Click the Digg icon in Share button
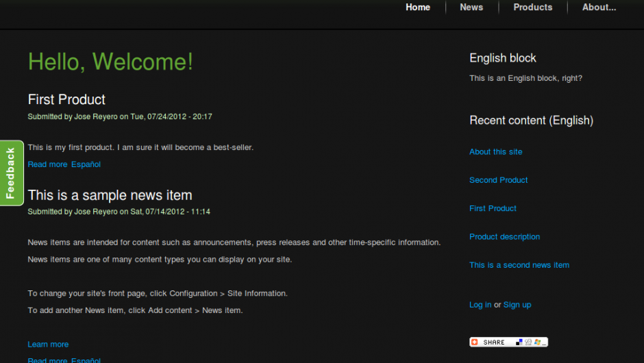644x363 pixels. tap(528, 342)
